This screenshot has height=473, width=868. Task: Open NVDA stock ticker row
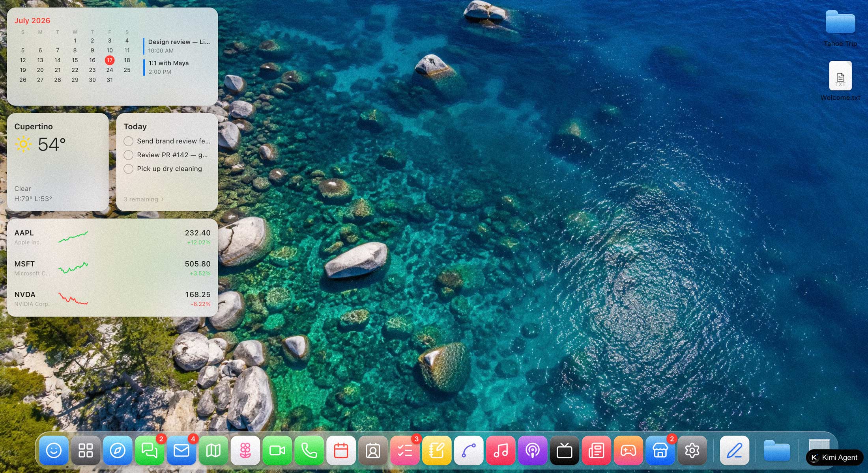pyautogui.click(x=112, y=299)
